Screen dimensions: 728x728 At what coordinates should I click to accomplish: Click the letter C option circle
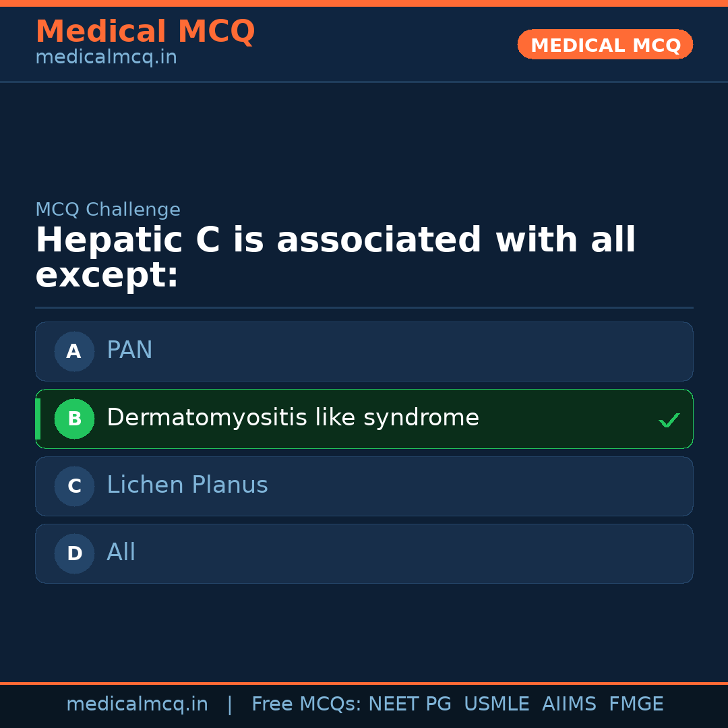pos(74,486)
